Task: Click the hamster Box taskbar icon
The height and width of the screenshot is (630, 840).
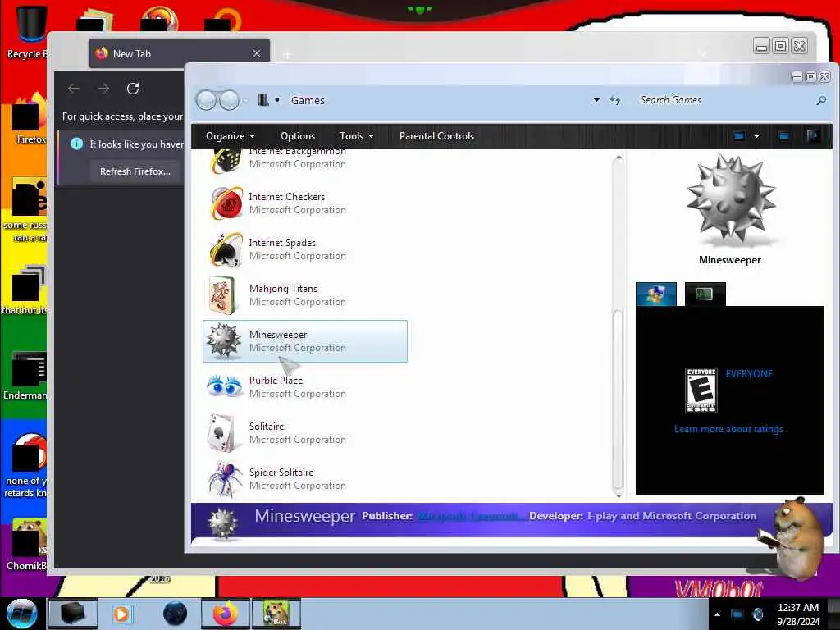Action: 276,614
